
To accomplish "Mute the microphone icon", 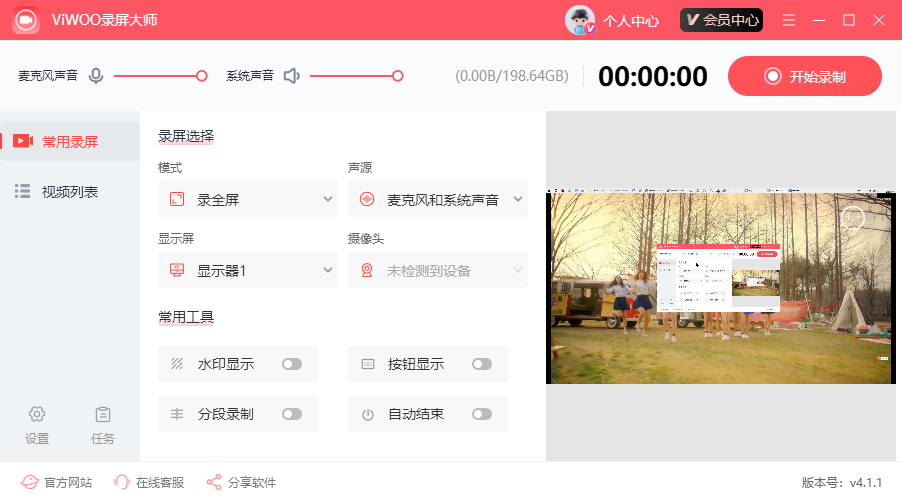I will [96, 76].
